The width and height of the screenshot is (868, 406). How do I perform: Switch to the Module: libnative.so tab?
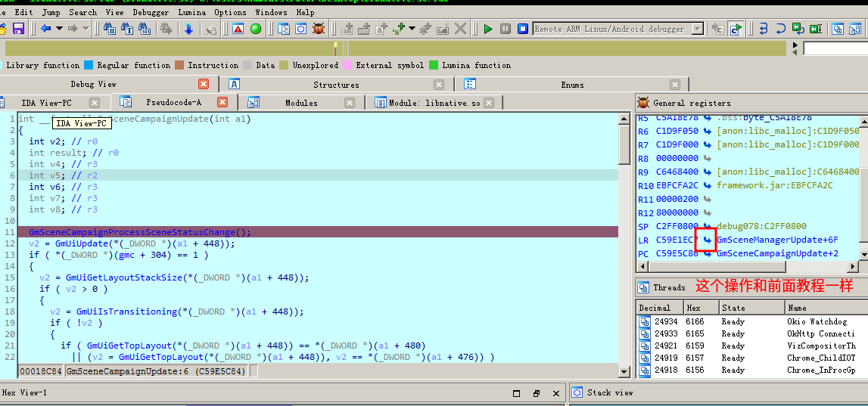point(434,103)
